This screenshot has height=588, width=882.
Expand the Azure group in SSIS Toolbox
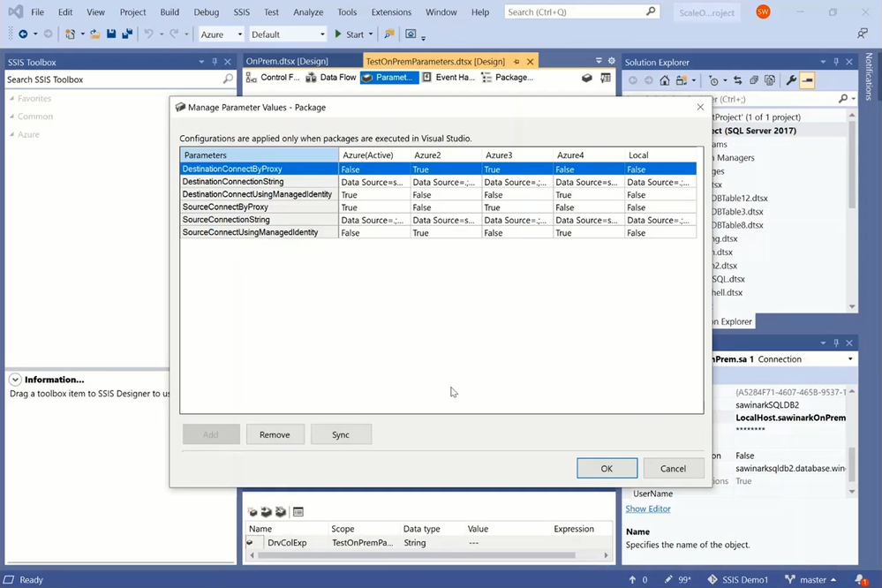pos(11,134)
